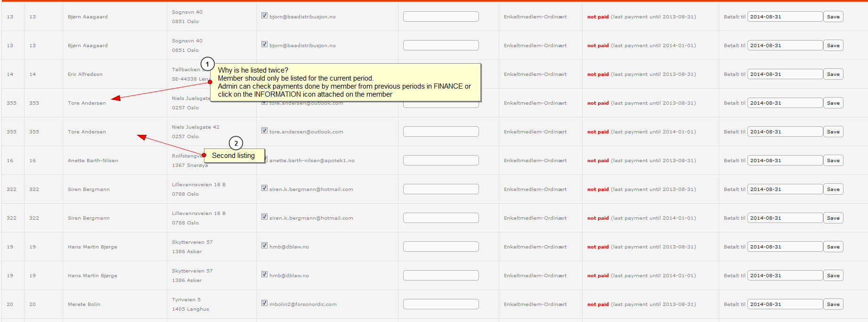
Task: Click email mbolin2@forsonordic.com
Action: tap(303, 304)
